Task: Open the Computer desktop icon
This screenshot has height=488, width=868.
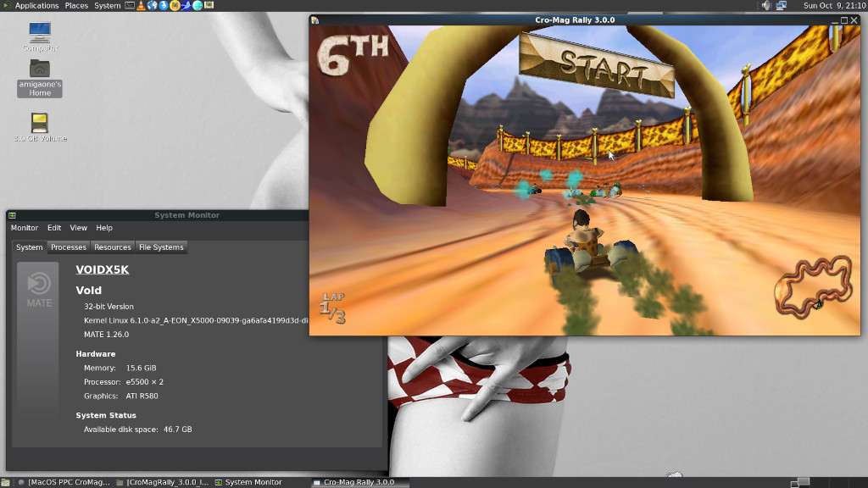Action: tap(40, 36)
